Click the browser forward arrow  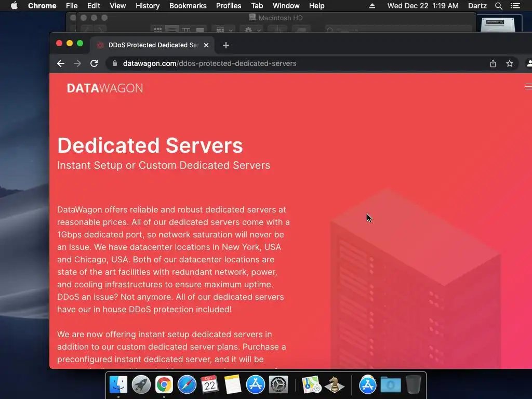[77, 63]
